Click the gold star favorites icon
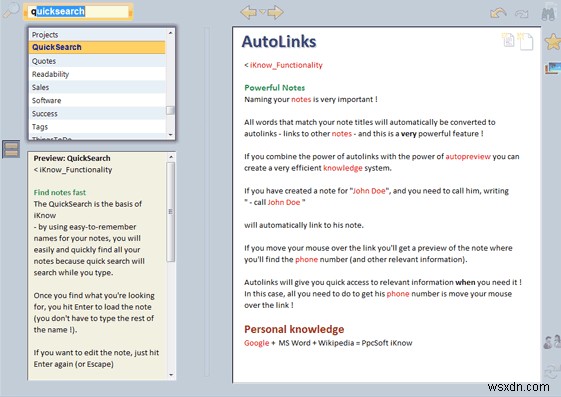 553,42
